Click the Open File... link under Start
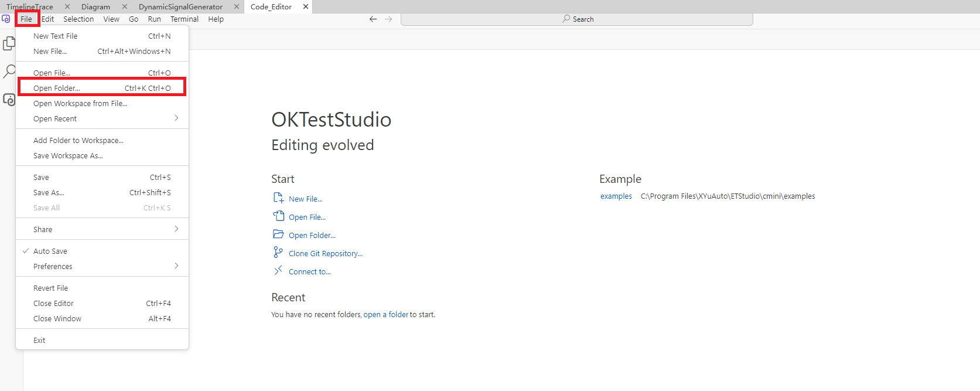This screenshot has height=391, width=980. pos(307,217)
